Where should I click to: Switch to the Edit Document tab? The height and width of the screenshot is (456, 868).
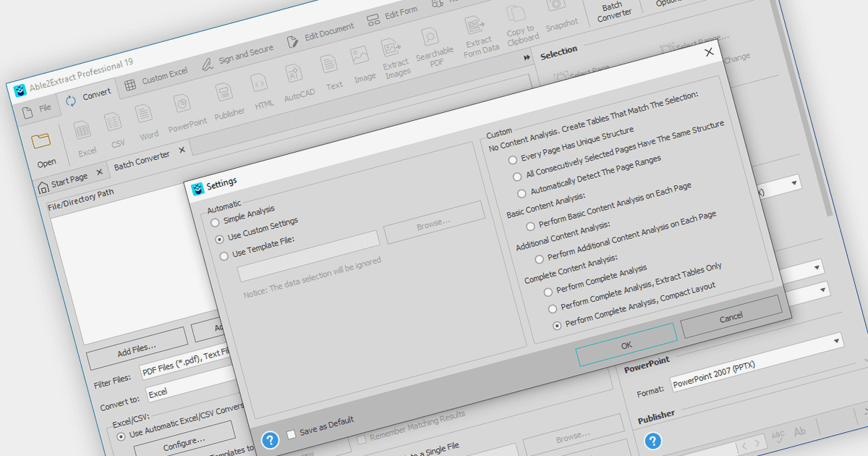point(321,34)
